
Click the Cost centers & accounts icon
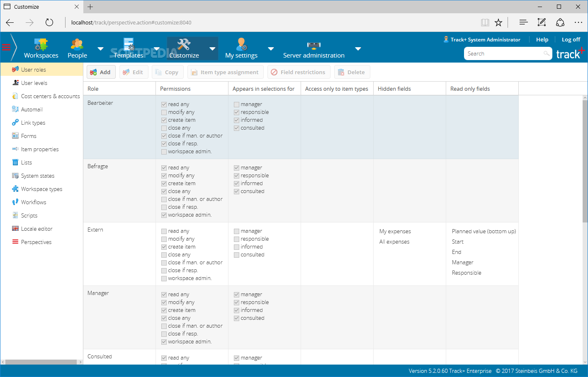coord(15,96)
